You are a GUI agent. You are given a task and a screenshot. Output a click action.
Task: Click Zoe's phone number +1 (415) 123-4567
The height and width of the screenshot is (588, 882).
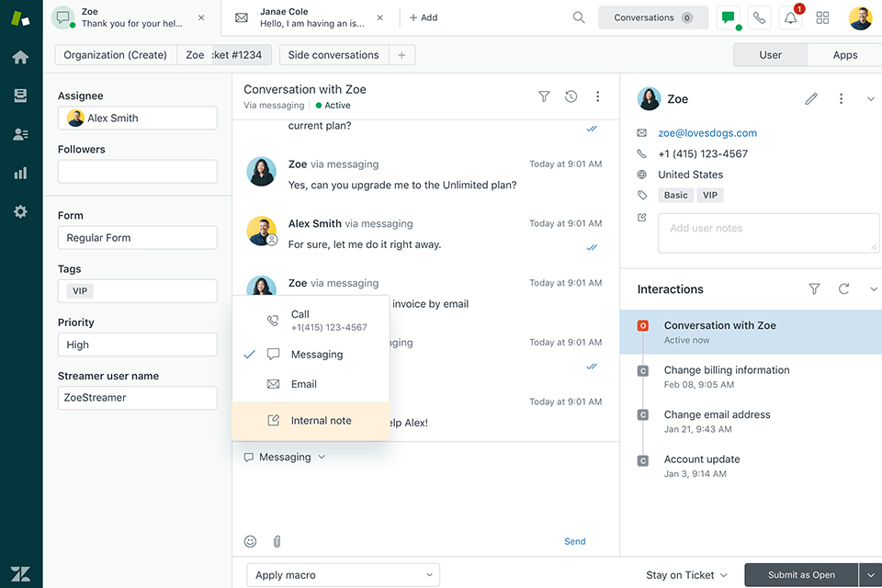[x=703, y=153]
